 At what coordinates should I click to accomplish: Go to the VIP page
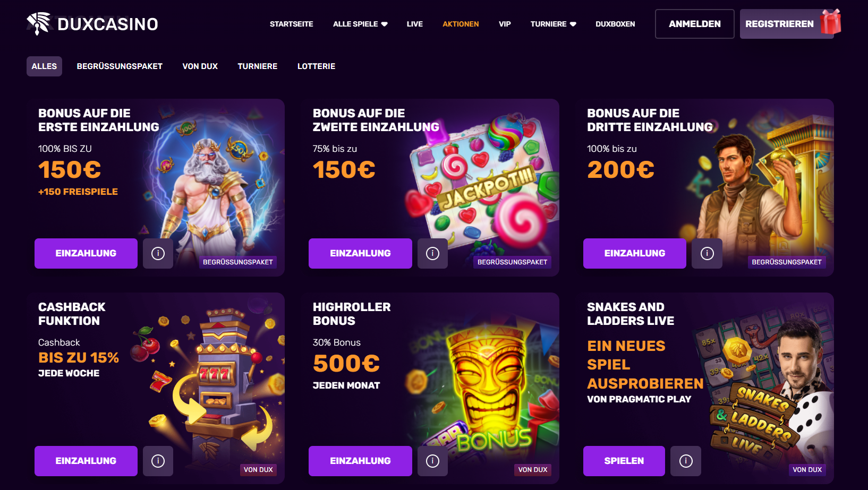pyautogui.click(x=505, y=24)
